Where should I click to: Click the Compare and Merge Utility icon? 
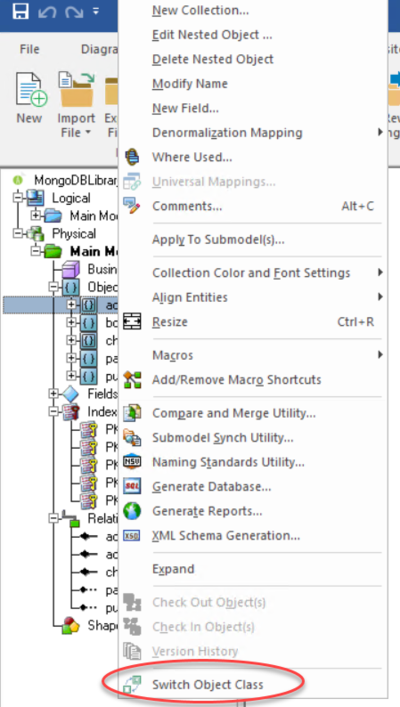point(132,413)
